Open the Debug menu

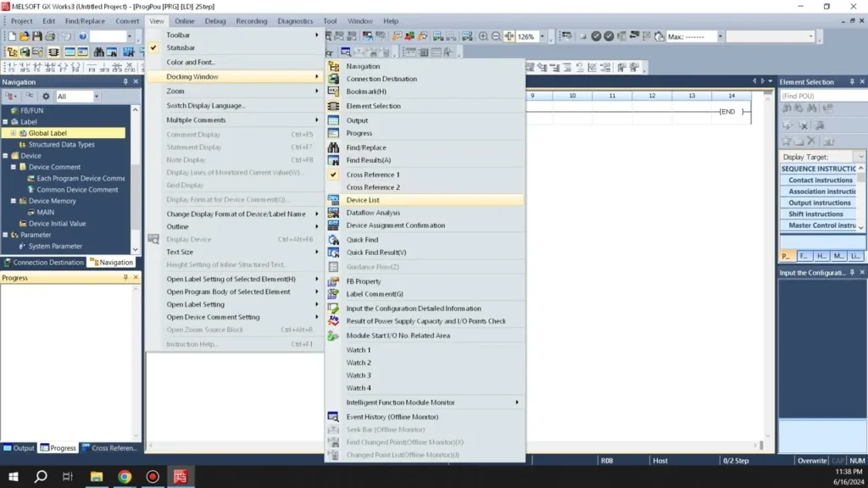pos(214,21)
